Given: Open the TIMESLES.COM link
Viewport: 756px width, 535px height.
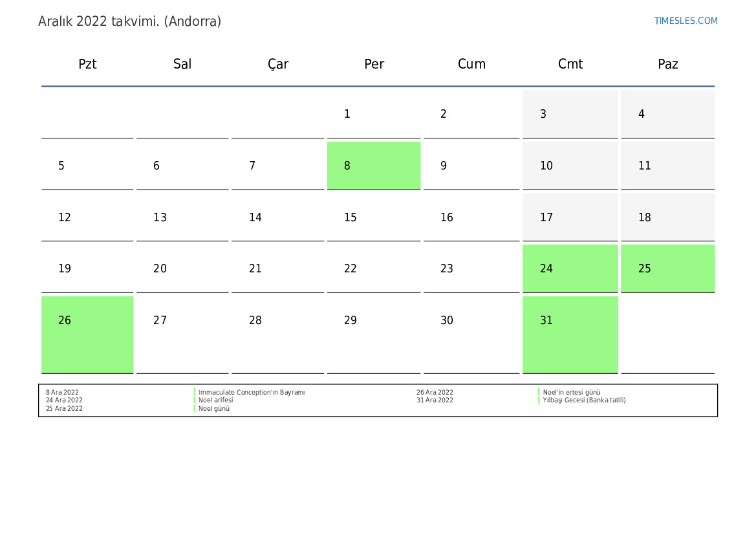Looking at the screenshot, I should [686, 21].
